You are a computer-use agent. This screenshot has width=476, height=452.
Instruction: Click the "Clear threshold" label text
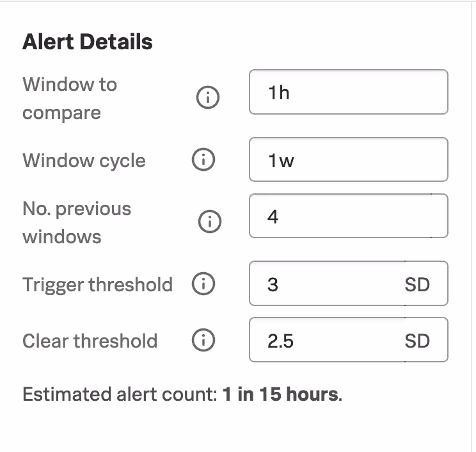click(x=90, y=341)
